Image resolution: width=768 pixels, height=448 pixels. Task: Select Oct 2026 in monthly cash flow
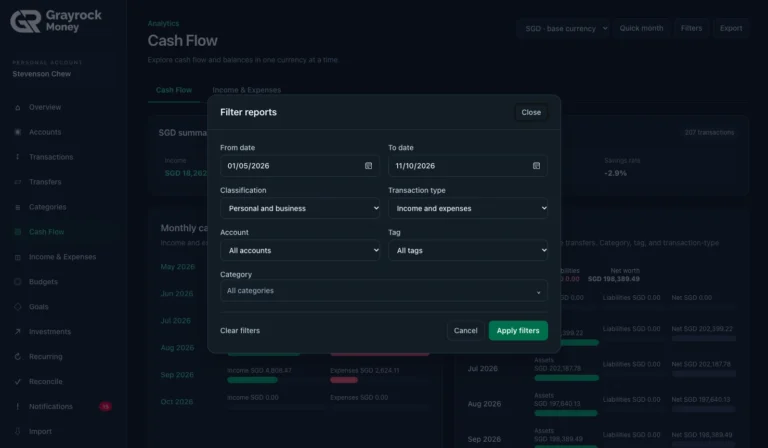[177, 402]
